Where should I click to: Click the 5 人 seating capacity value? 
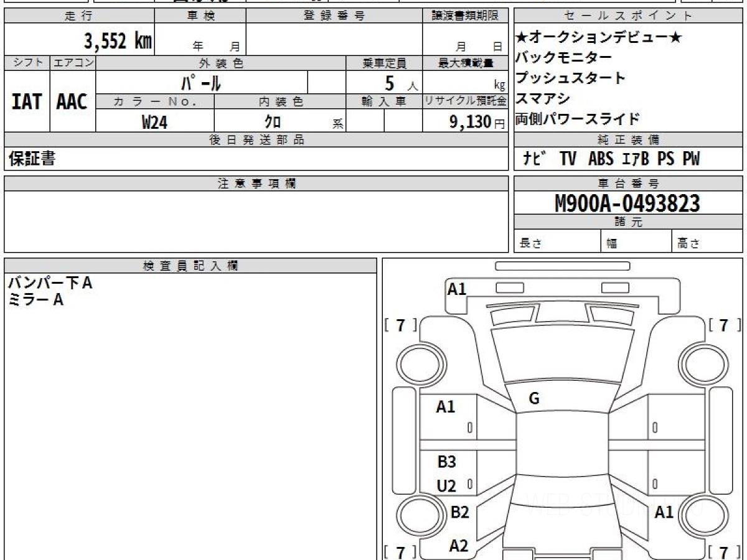tap(401, 83)
